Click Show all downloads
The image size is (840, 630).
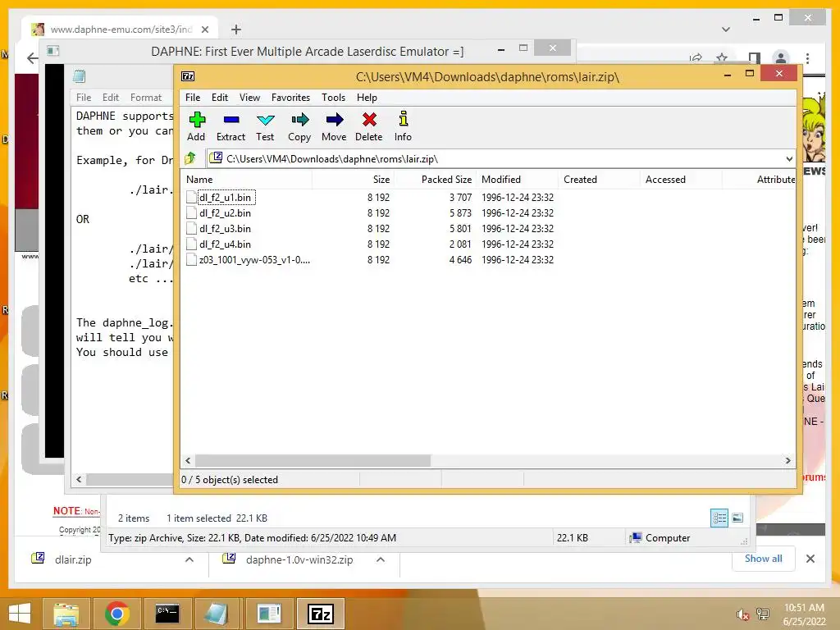(764, 559)
